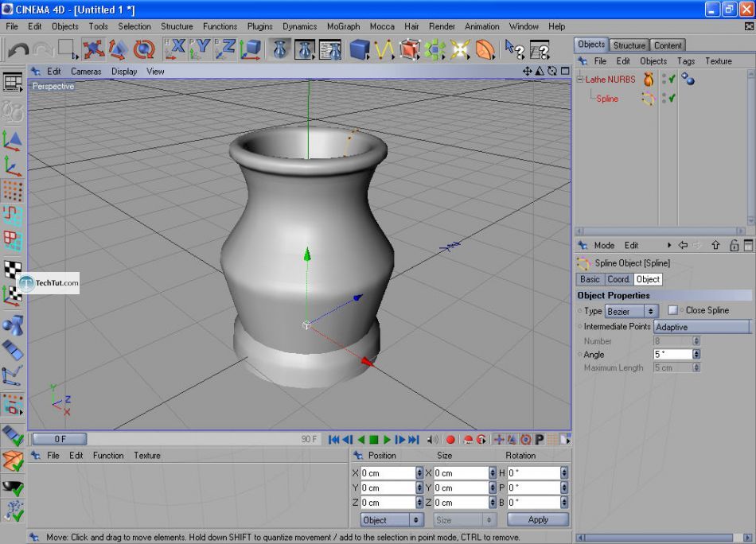The image size is (756, 544).
Task: Select the Move tool icon
Action: coord(93,49)
